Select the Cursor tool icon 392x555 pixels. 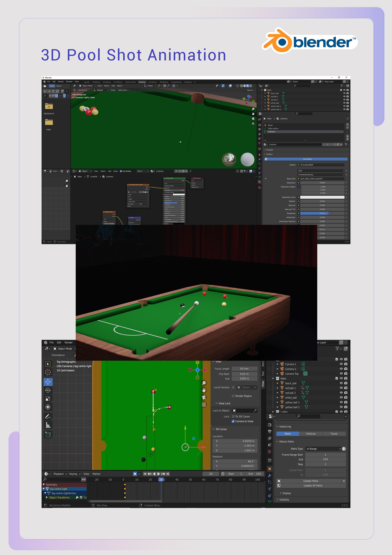pos(48,372)
